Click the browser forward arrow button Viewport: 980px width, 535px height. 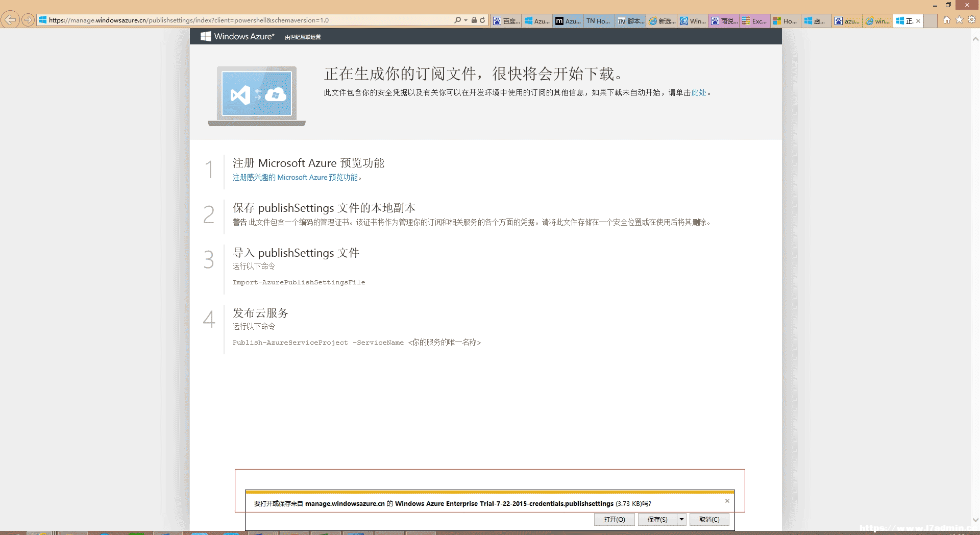pos(28,20)
